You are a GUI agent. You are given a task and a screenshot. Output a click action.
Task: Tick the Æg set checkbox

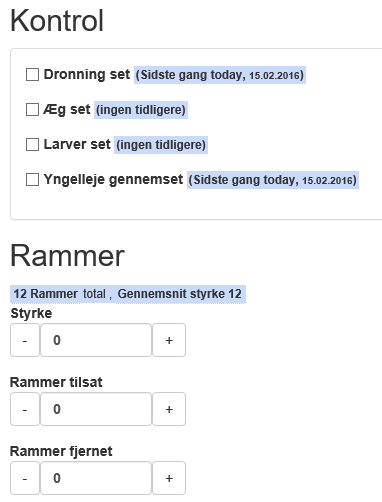tap(32, 110)
